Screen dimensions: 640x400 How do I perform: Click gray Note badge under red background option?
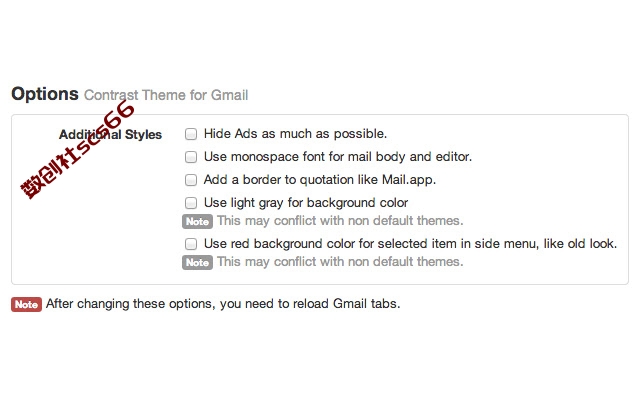coord(197,262)
